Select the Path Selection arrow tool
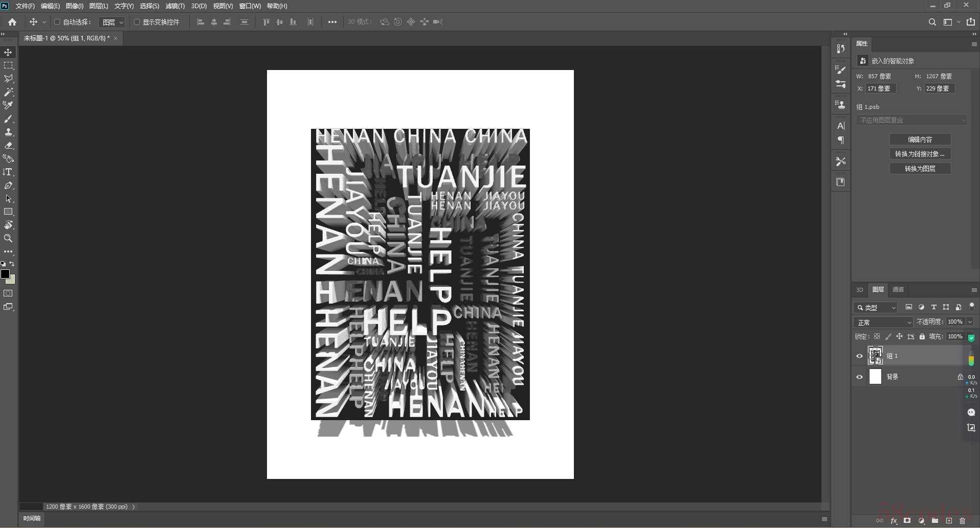 8,199
